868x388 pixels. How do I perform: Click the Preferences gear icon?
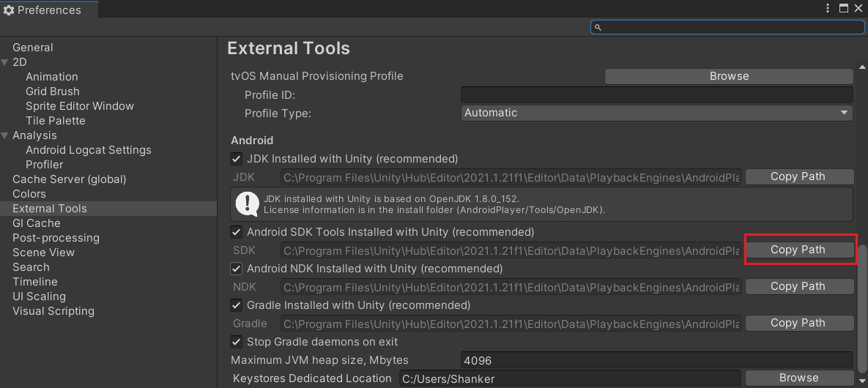pyautogui.click(x=9, y=10)
